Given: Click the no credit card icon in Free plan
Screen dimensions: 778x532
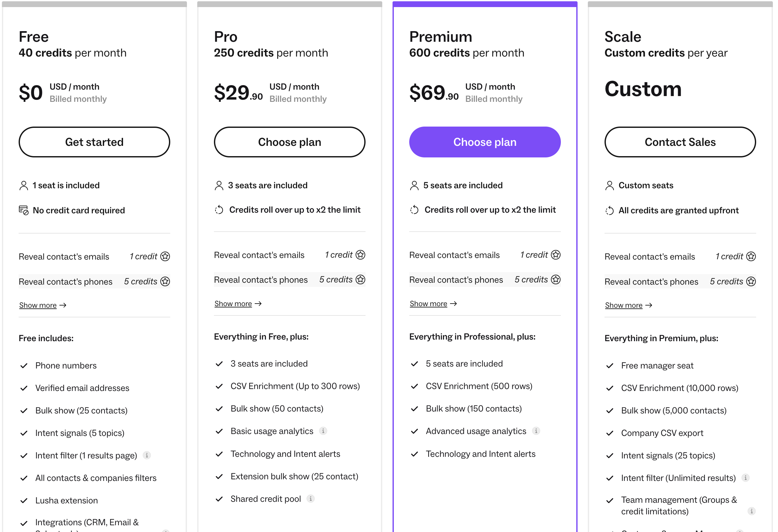Looking at the screenshot, I should pyautogui.click(x=23, y=210).
